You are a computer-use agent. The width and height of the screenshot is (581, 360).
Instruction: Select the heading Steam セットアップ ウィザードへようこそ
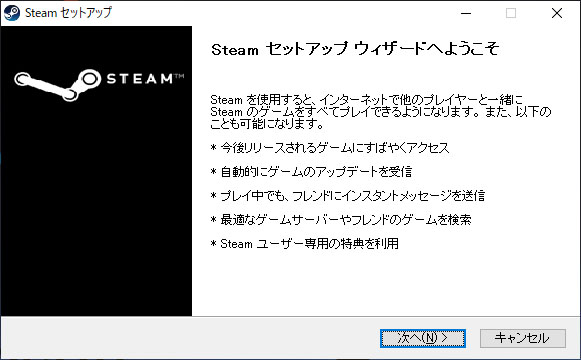(355, 49)
